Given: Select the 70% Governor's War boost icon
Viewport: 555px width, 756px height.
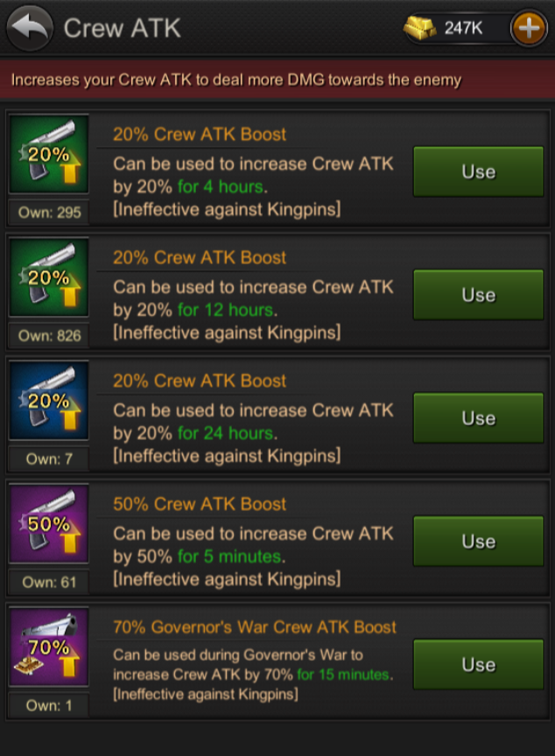Looking at the screenshot, I should coord(49,648).
